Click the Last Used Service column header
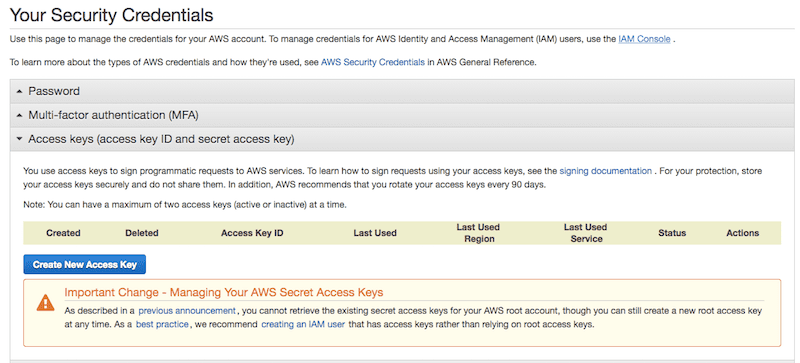 pyautogui.click(x=585, y=233)
